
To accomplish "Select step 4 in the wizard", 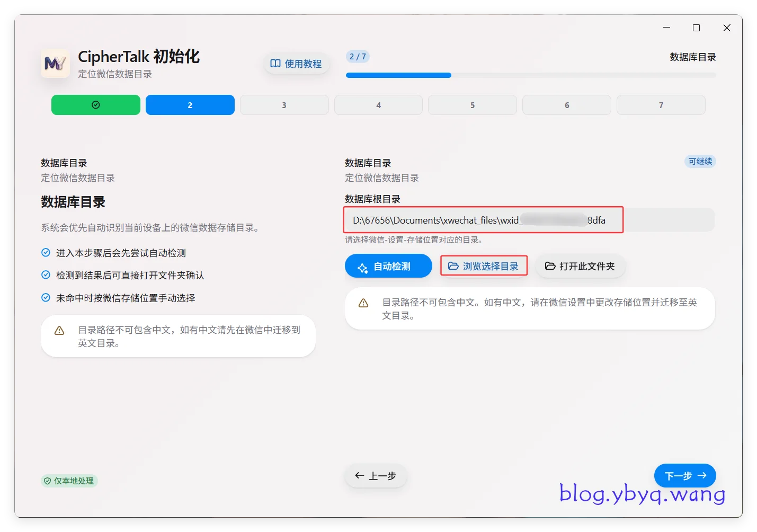I will coord(378,105).
